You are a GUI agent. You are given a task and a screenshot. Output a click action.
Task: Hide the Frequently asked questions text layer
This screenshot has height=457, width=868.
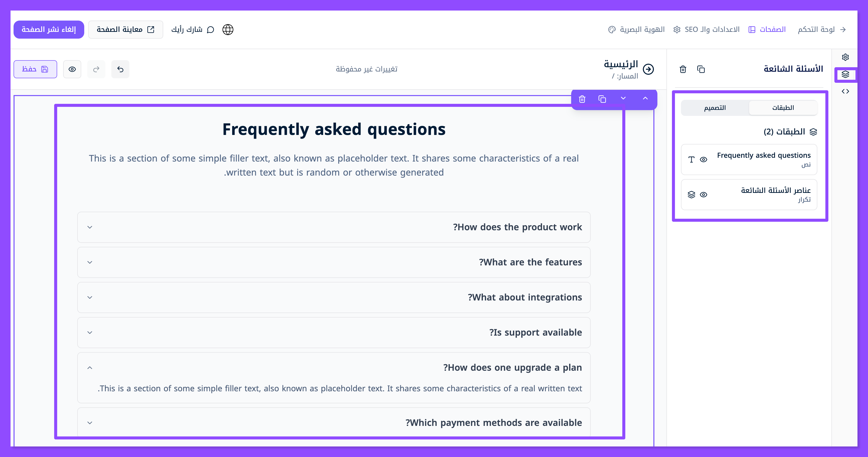(x=704, y=160)
